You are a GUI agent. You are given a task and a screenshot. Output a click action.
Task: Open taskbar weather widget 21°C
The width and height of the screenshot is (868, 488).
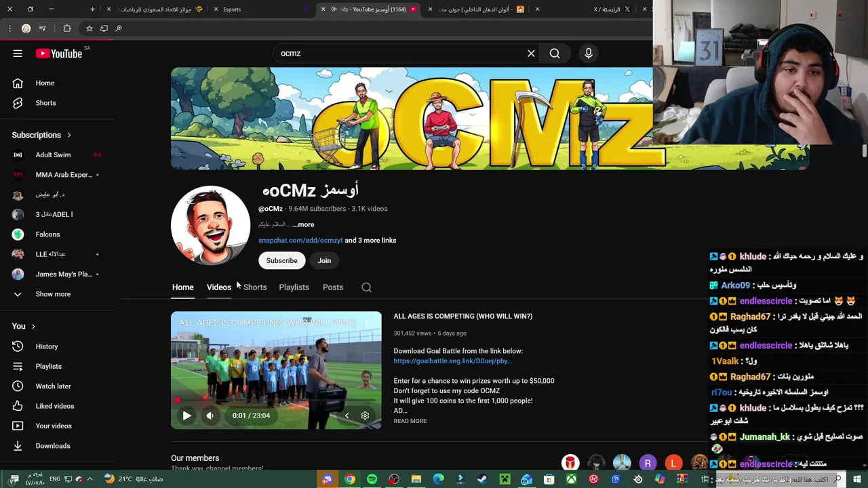tap(133, 479)
